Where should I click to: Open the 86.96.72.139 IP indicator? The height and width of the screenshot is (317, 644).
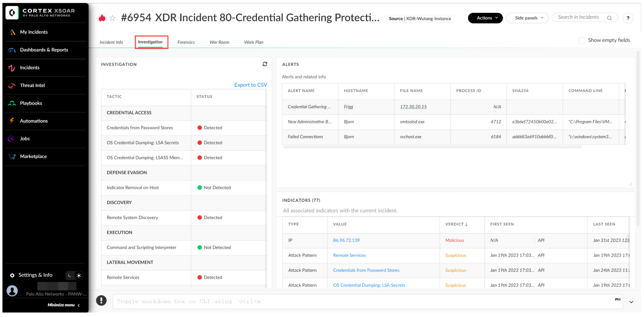pos(346,241)
